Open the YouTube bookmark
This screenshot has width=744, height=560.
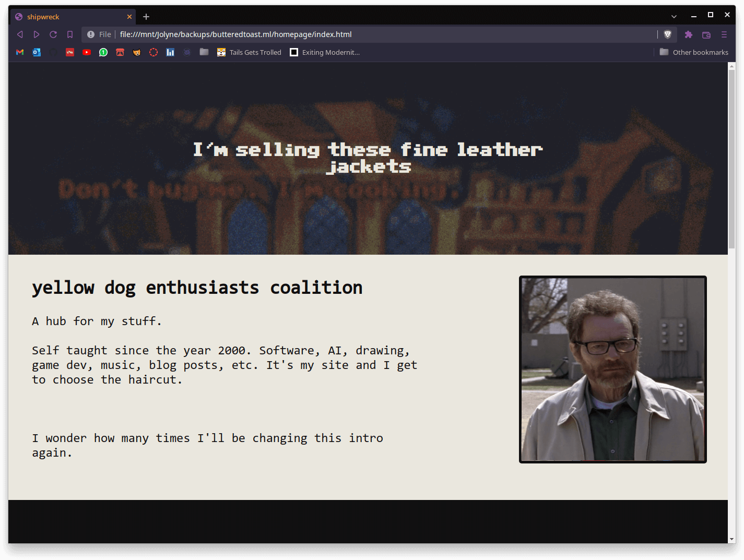point(87,52)
